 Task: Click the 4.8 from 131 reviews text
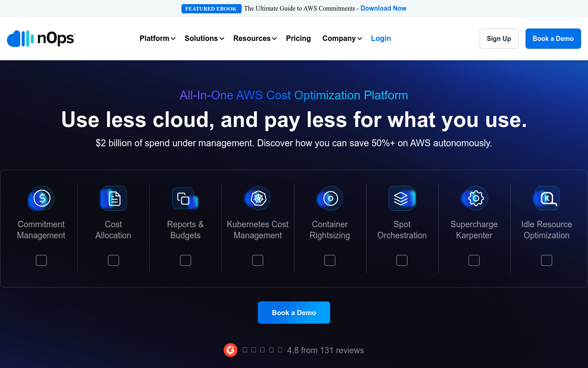pyautogui.click(x=326, y=351)
